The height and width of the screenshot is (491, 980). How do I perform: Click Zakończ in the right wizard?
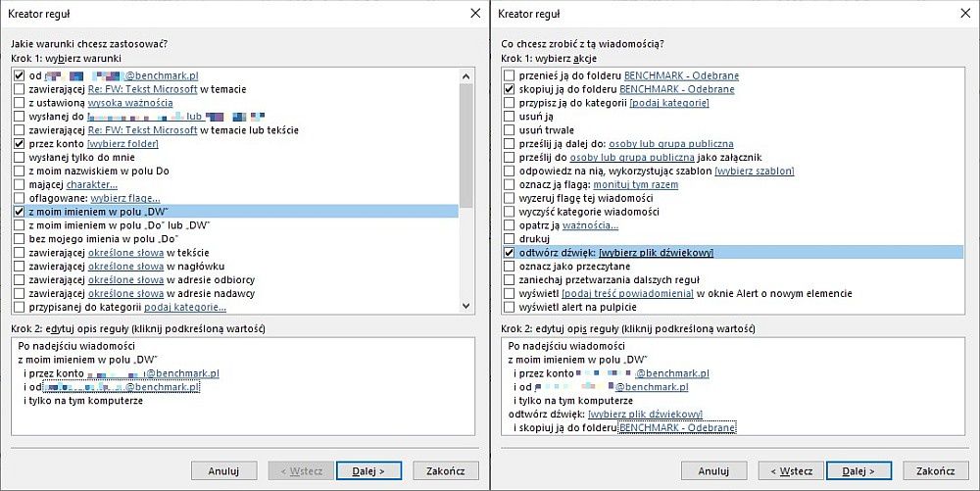coord(936,471)
